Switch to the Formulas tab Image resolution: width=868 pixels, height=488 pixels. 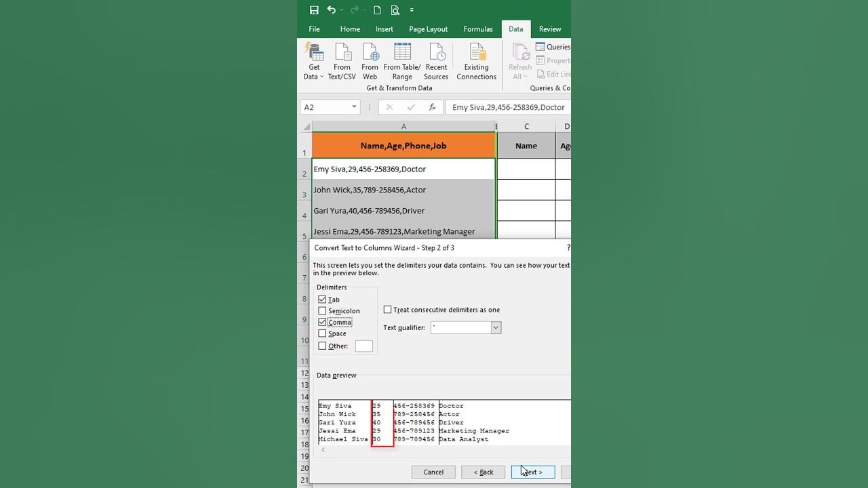[x=478, y=29]
